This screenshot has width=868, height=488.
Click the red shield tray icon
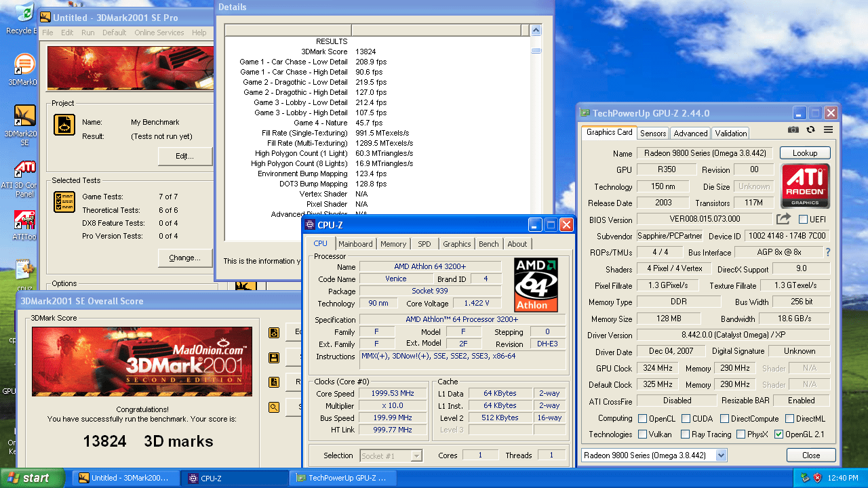pyautogui.click(x=818, y=478)
